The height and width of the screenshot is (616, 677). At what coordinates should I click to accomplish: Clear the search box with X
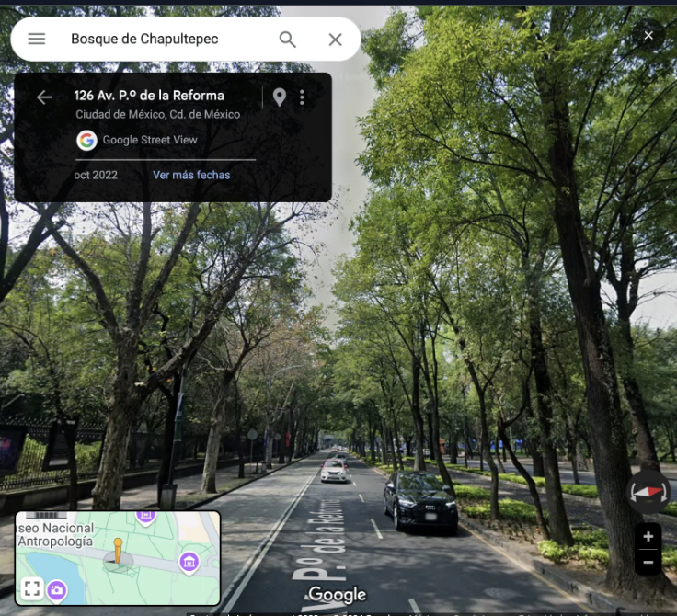[x=335, y=39]
